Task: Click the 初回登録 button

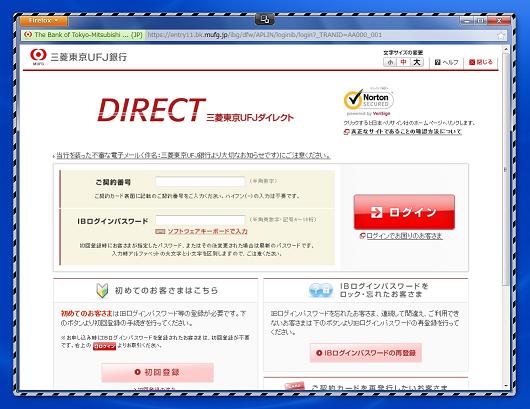Action: [x=158, y=372]
